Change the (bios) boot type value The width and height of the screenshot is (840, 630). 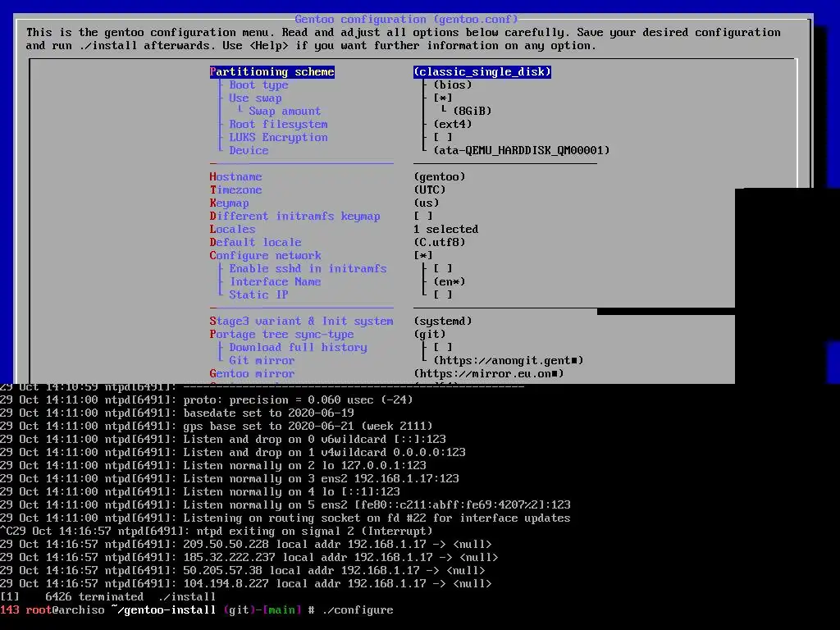(453, 84)
